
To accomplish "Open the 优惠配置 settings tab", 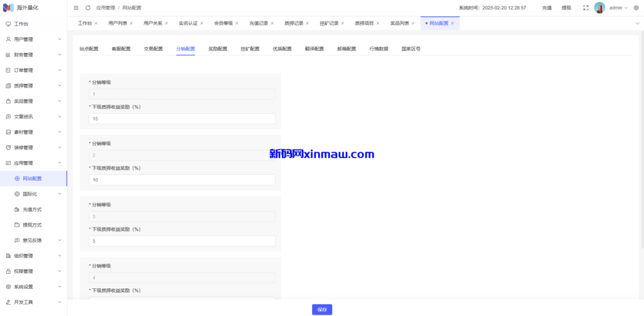I will tap(282, 49).
